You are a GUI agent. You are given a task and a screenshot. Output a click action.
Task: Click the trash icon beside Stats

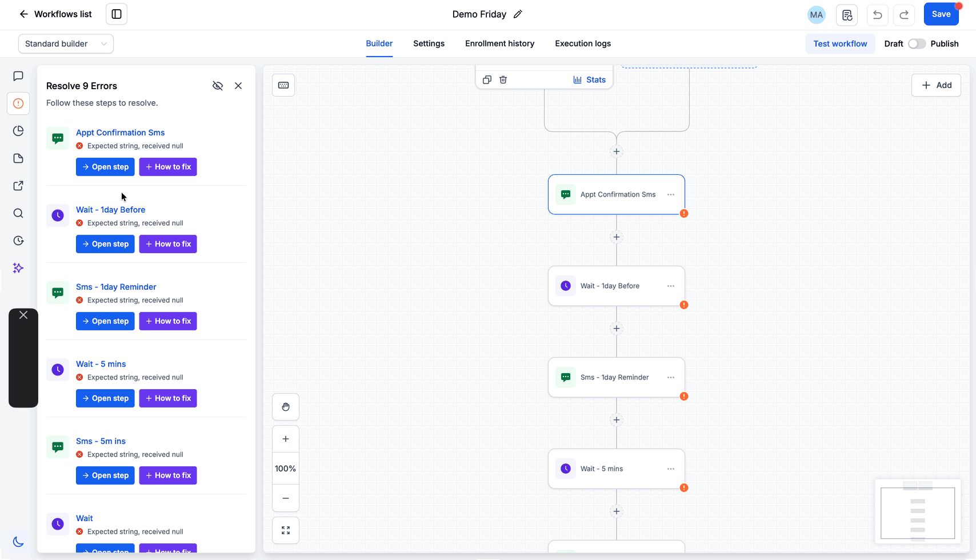[503, 79]
